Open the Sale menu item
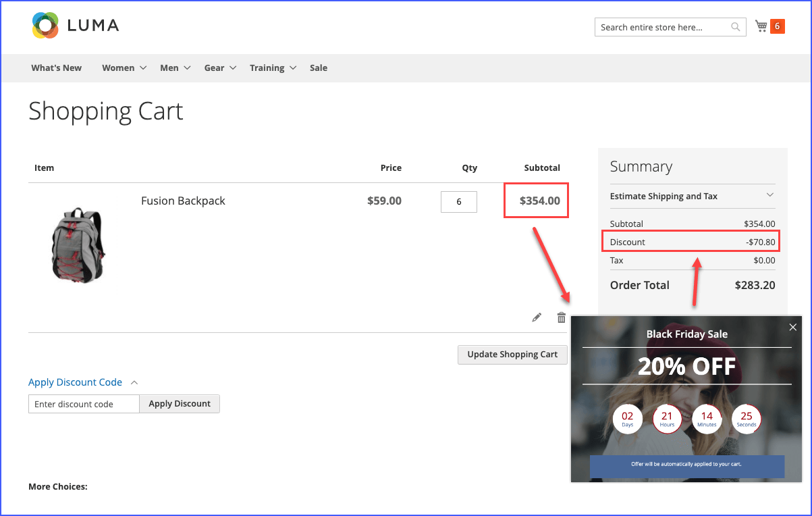Screen dimensions: 812x516 (x=319, y=68)
